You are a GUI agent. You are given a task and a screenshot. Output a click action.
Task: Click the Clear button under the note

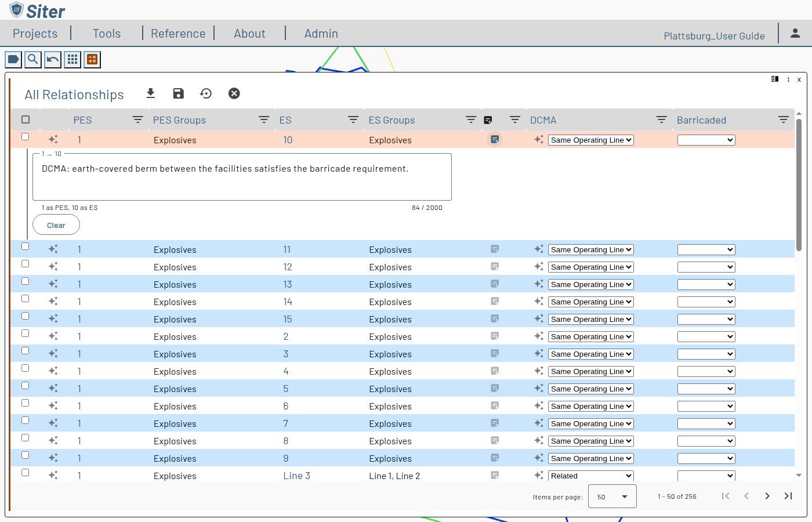(x=56, y=225)
